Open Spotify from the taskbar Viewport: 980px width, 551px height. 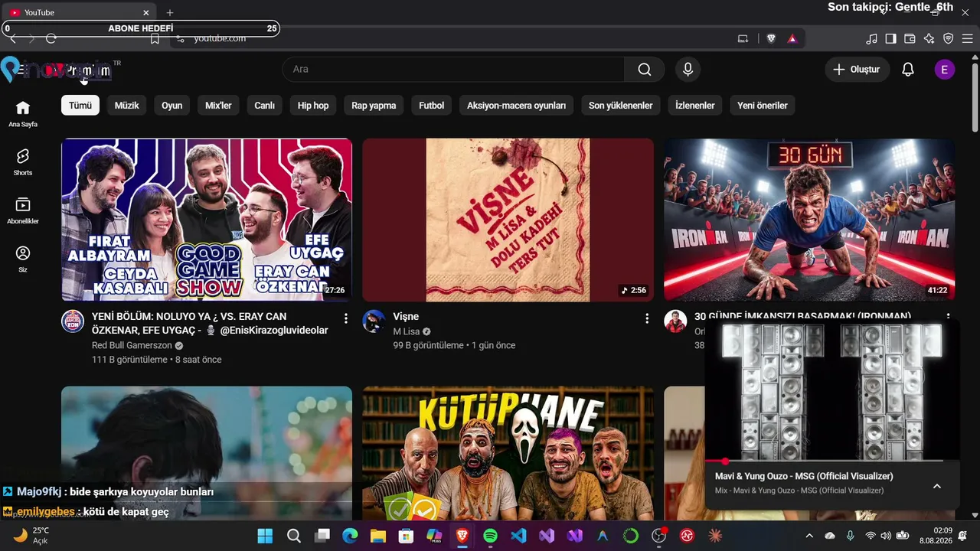pyautogui.click(x=490, y=536)
